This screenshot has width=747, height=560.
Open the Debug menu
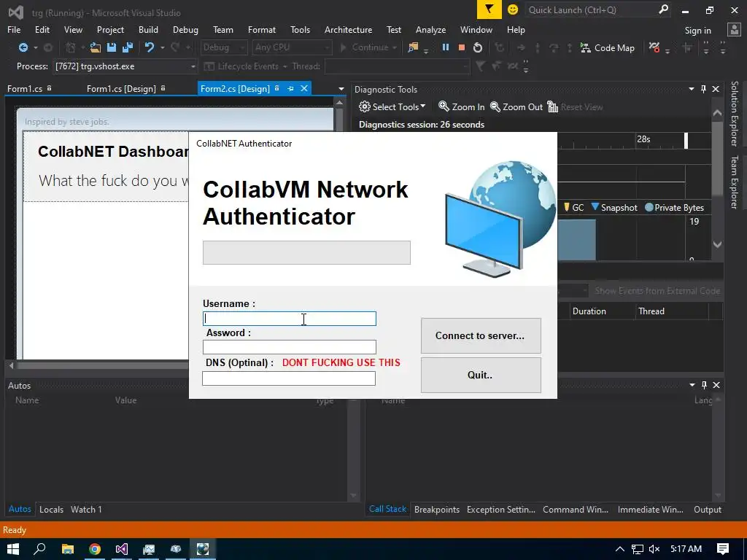point(185,29)
